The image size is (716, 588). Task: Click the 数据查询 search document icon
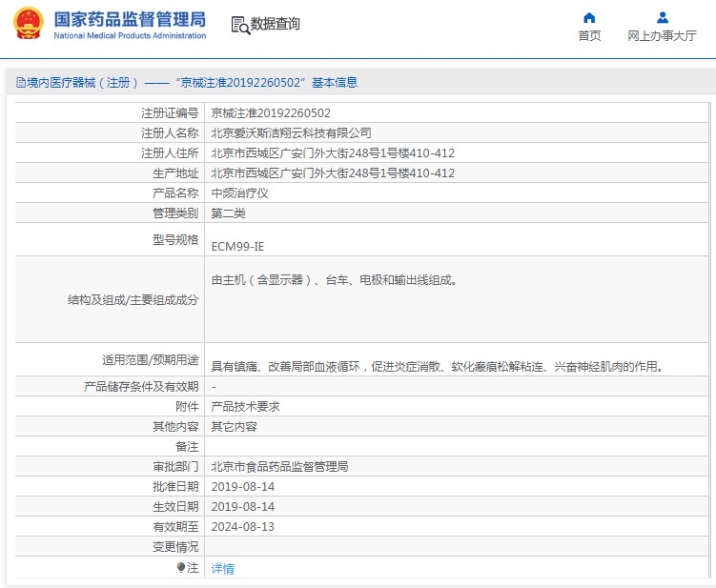[240, 25]
